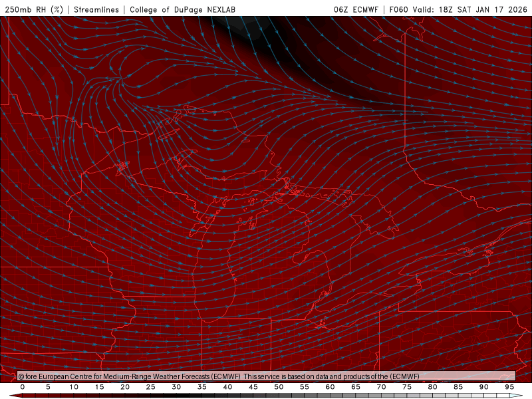Click the 75 value on colorbar scale

click(407, 387)
